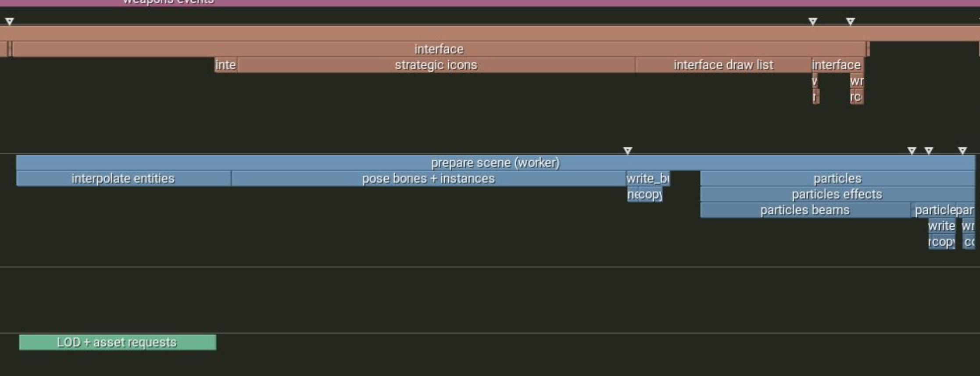Select the pose bones + instances block

point(429,178)
